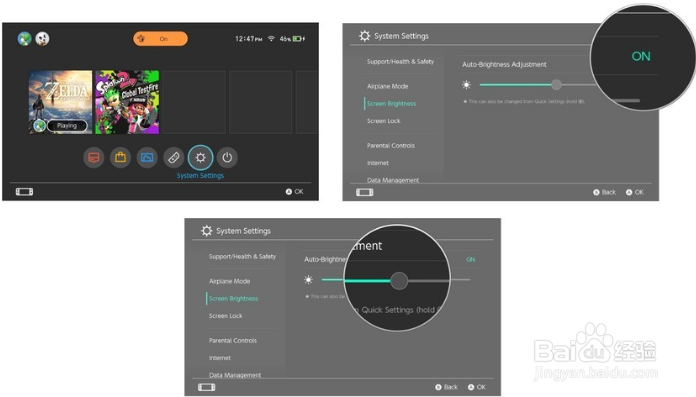696x397 pixels.
Task: Click sun brightness icon in lower settings screenshot
Action: click(x=308, y=279)
